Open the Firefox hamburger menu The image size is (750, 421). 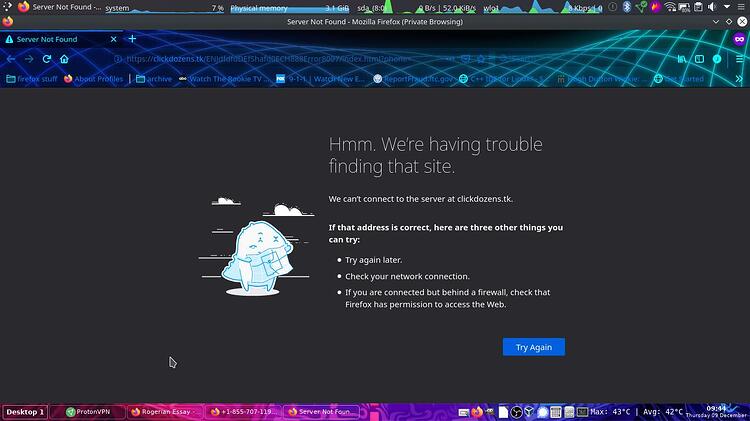[x=739, y=59]
